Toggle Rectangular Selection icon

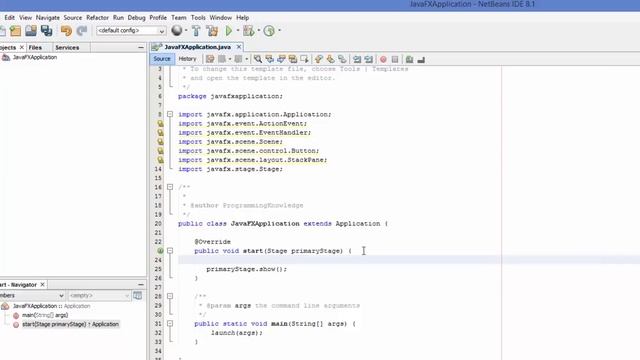coord(304,60)
